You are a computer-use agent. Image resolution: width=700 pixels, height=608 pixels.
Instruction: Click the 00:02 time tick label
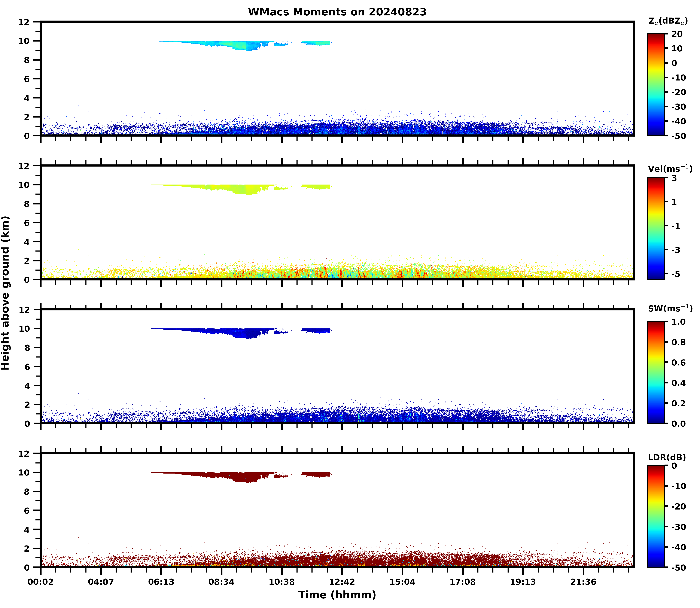coord(41,582)
